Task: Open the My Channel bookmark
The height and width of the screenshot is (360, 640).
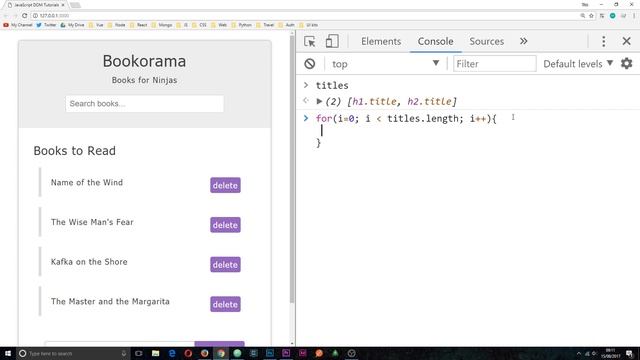Action: click(18, 25)
